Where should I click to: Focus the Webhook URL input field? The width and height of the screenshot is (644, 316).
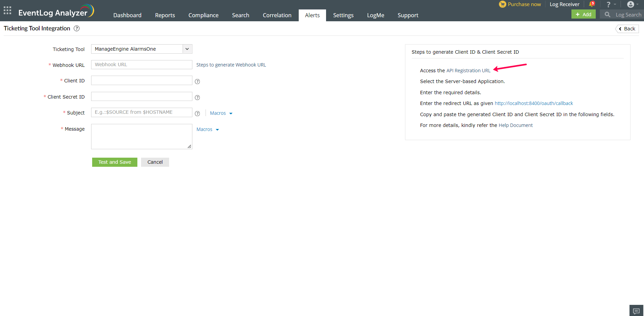[142, 64]
